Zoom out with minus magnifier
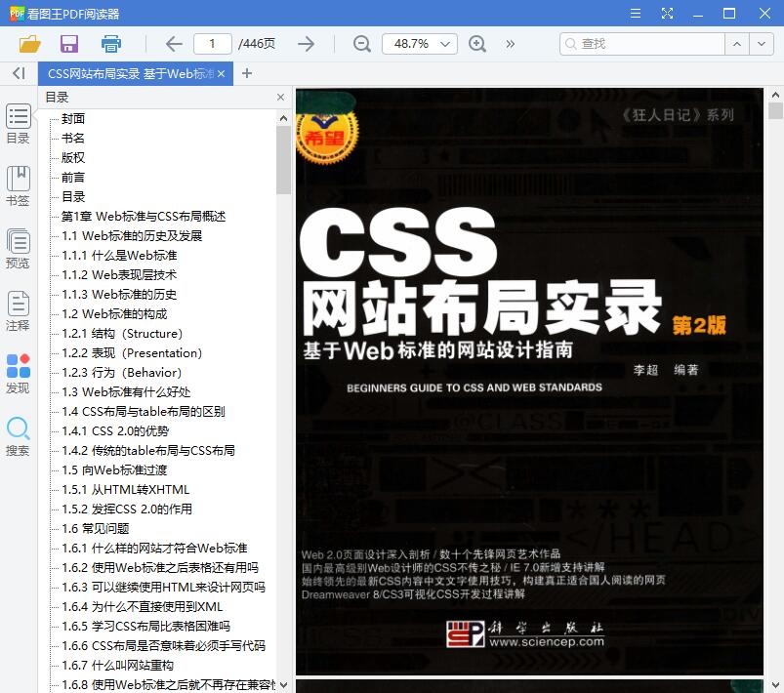 (362, 44)
